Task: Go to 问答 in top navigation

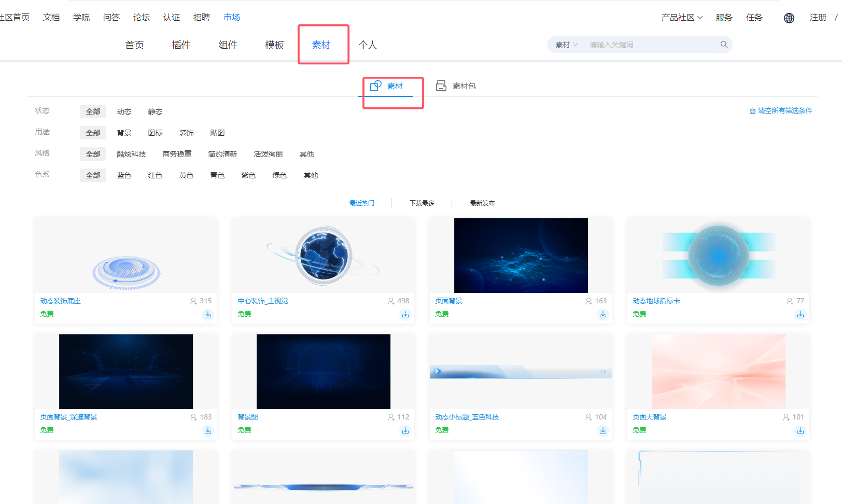Action: coord(111,17)
